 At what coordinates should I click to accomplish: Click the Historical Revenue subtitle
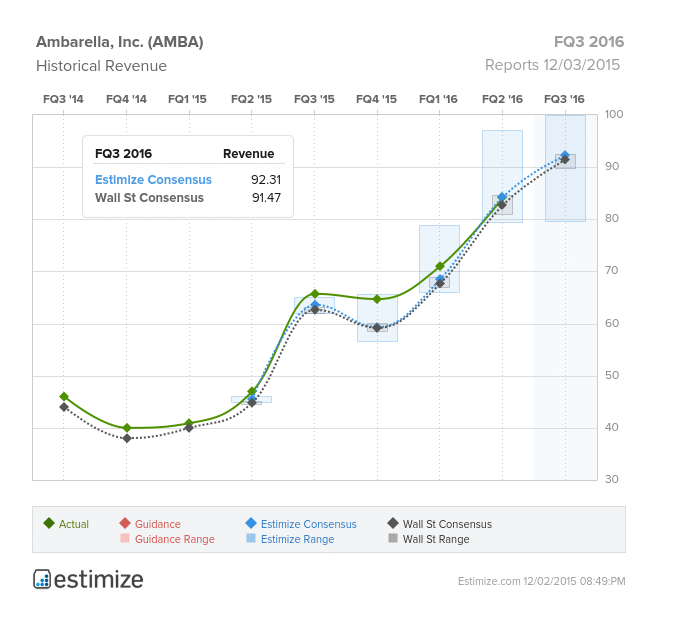(x=101, y=66)
